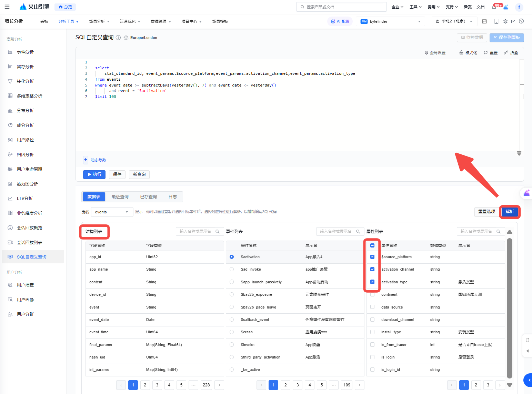Toggle select-all checkbox in 属性列表 header
The height and width of the screenshot is (394, 532).
click(372, 245)
